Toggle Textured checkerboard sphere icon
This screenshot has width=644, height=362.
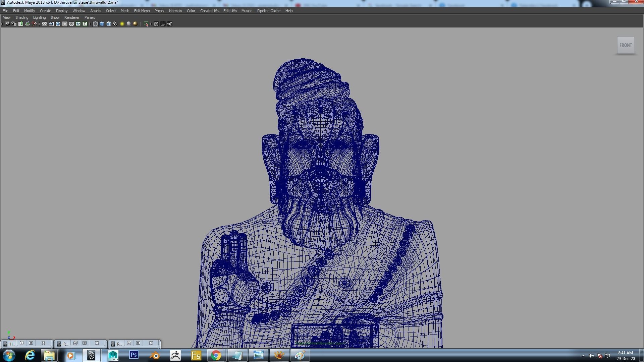click(x=115, y=24)
